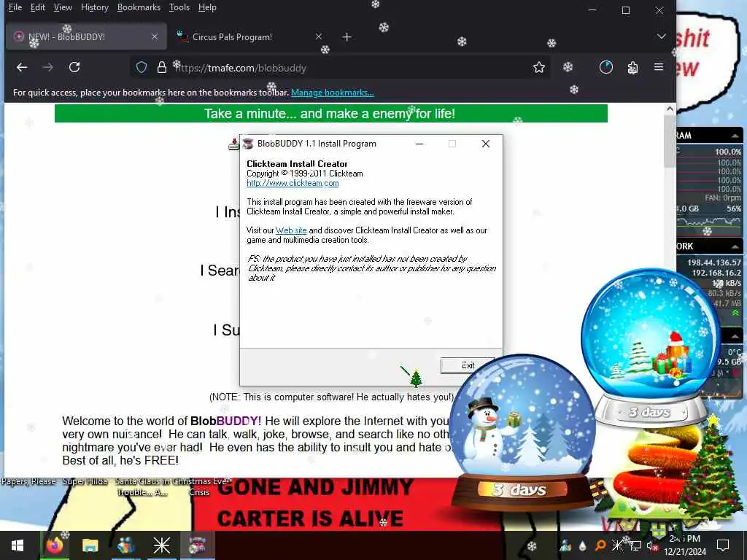The width and height of the screenshot is (747, 560).
Task: Reload the page with the refresh icon
Action: pyautogui.click(x=74, y=68)
